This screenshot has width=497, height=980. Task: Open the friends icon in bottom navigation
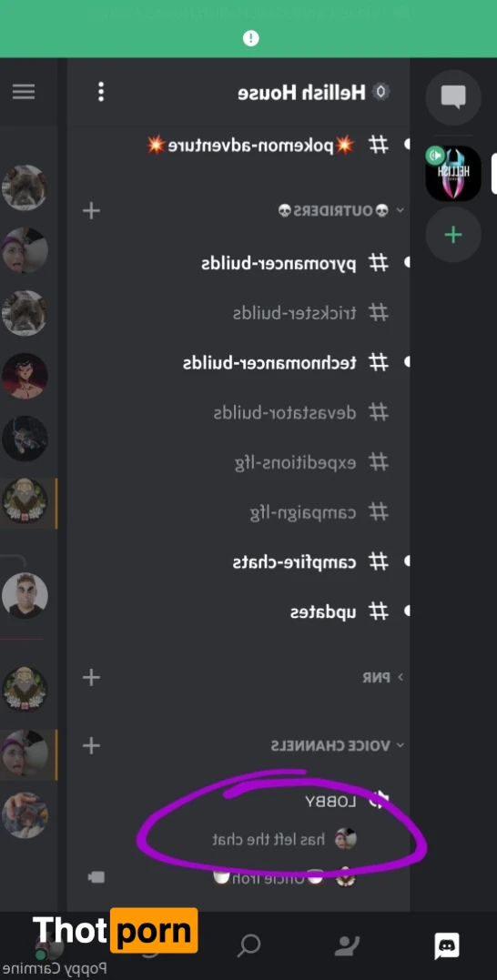pyautogui.click(x=347, y=945)
